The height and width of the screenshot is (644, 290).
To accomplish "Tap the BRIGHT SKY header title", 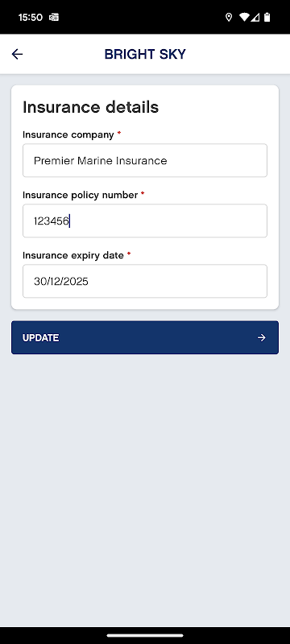I will click(x=145, y=54).
